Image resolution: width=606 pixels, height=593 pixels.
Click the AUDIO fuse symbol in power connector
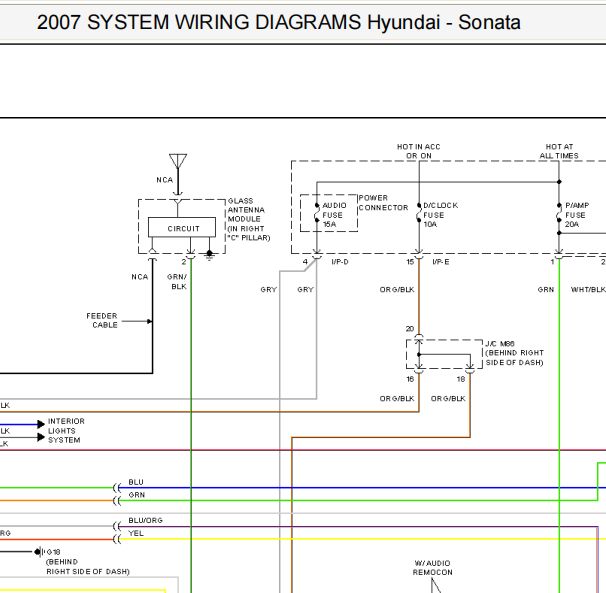point(317,213)
